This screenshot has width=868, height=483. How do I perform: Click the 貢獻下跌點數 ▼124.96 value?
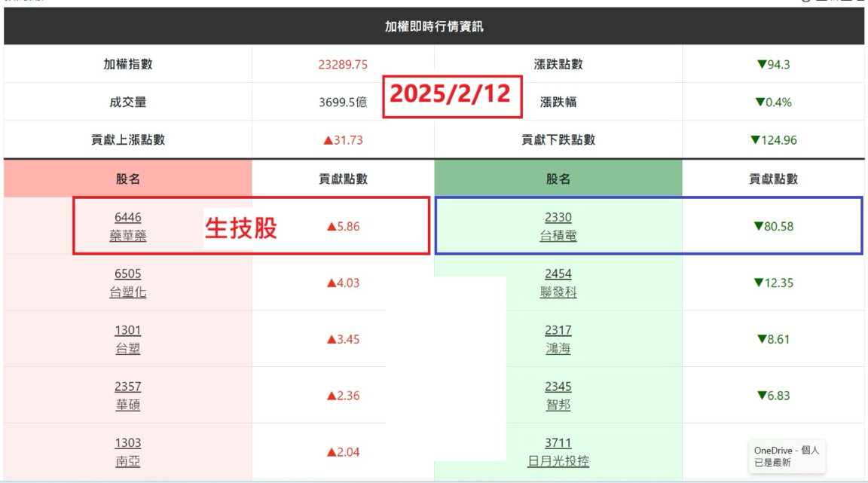773,139
